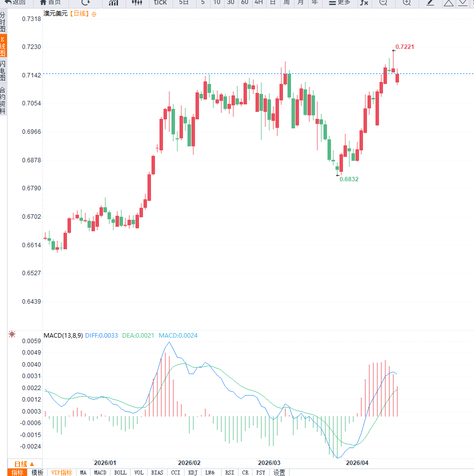The width and height of the screenshot is (474, 476).
Task: Click orange plus circle beside 日线 title
Action: [94, 14]
